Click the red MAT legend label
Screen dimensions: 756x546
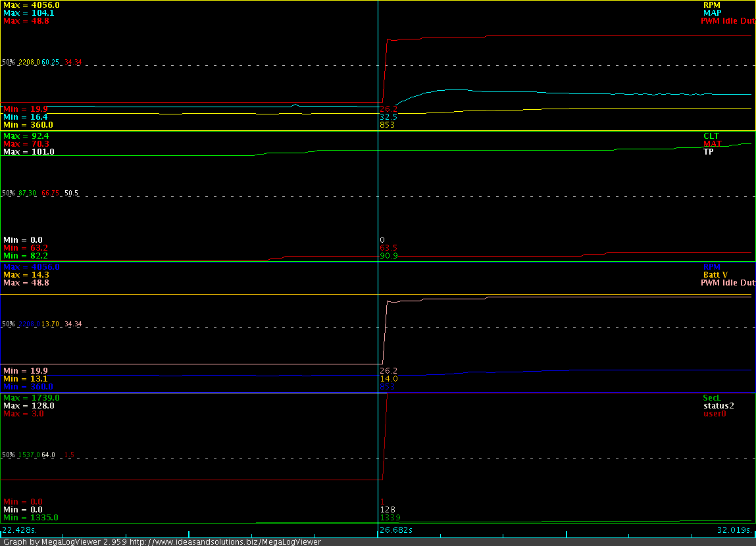[x=712, y=144]
